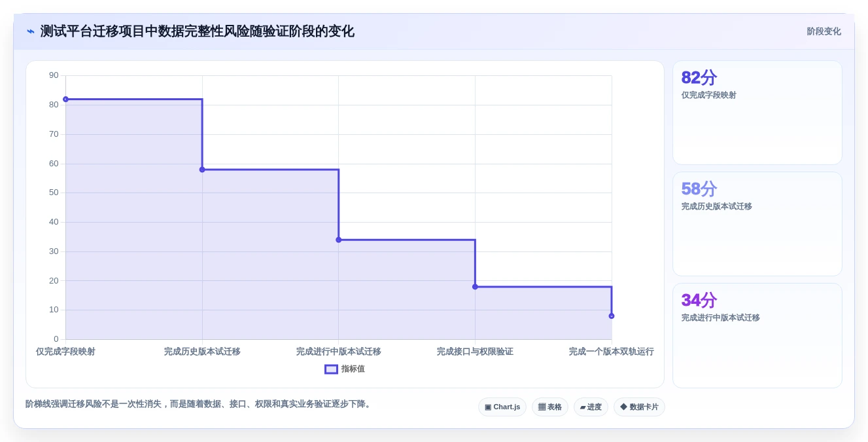Click the y-axis value 50

(x=54, y=193)
